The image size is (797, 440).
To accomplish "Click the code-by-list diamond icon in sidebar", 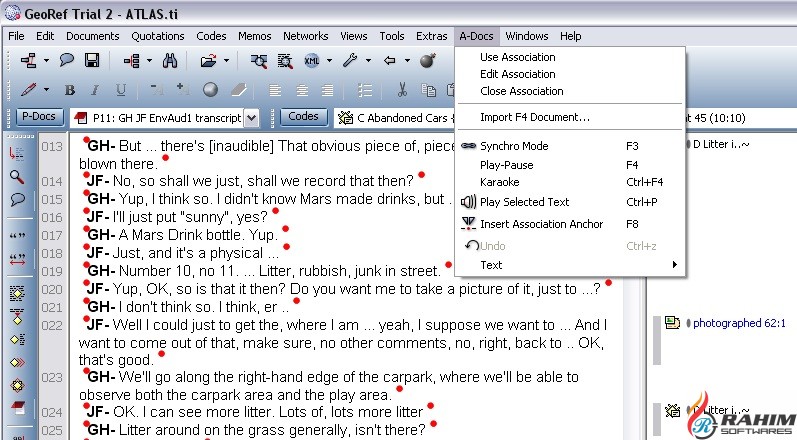I will [17, 339].
